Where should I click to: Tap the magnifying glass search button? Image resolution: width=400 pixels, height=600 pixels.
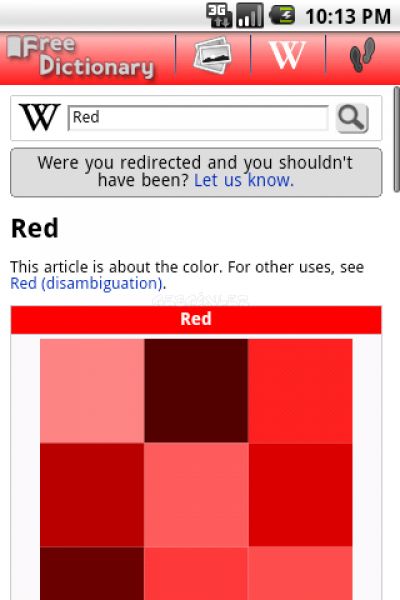coord(352,119)
